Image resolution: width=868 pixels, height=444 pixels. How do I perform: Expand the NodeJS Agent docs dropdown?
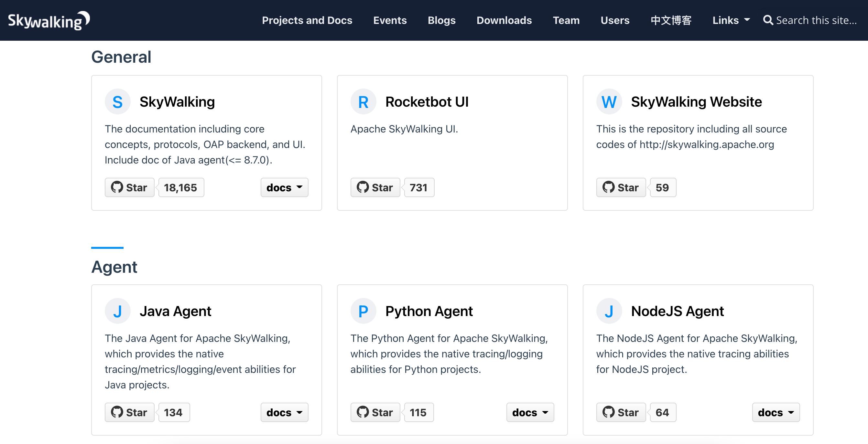point(776,412)
